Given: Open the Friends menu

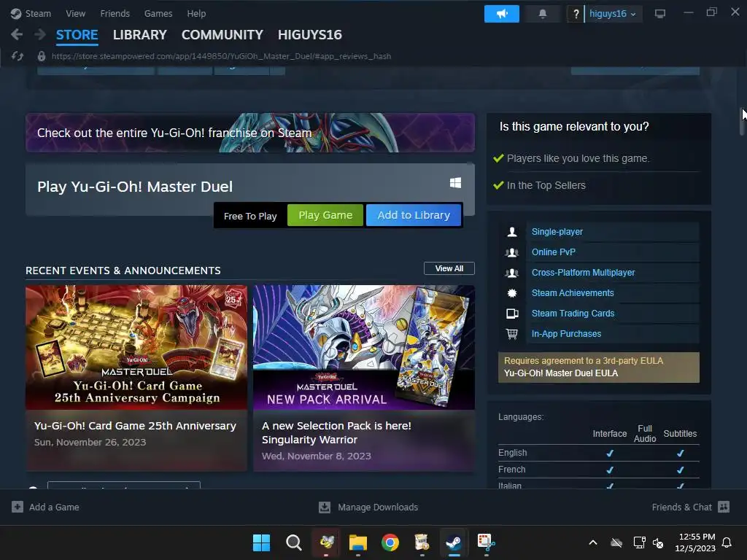Looking at the screenshot, I should [x=115, y=14].
